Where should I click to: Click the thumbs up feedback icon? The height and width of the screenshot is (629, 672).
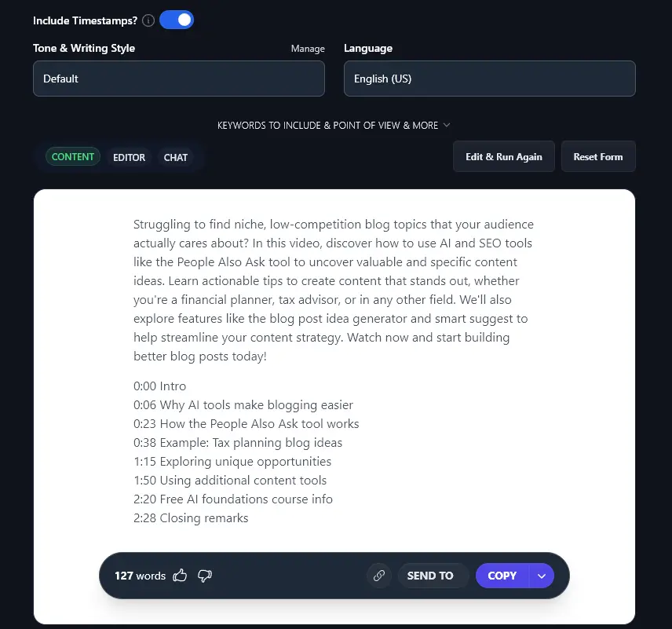click(180, 576)
